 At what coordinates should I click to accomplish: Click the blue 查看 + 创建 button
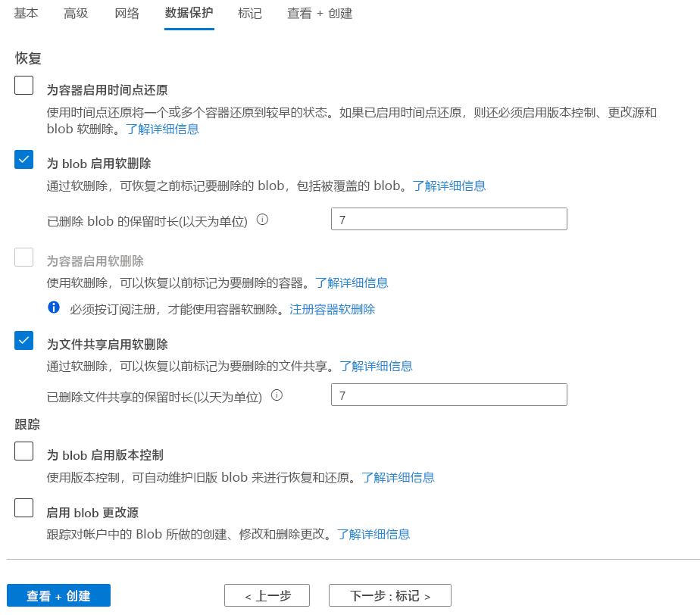58,595
